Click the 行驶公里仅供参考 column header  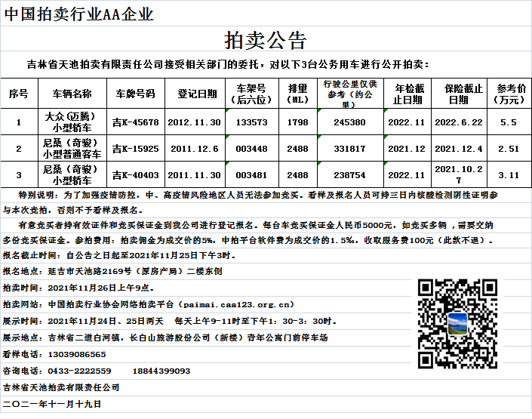[350, 94]
